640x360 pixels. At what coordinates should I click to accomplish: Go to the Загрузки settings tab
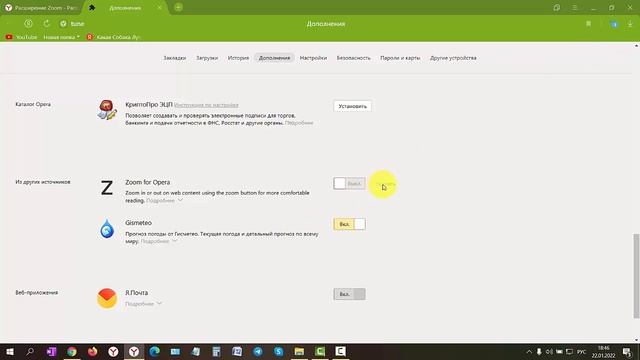(x=207, y=58)
